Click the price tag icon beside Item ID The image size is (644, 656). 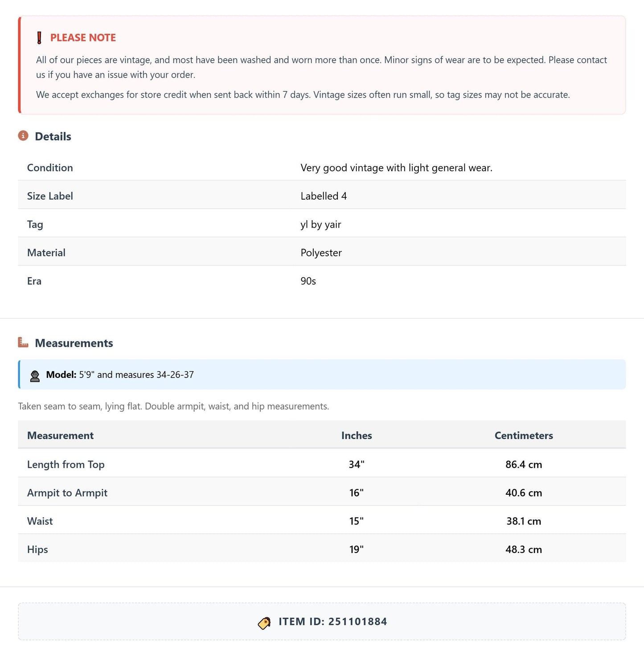click(x=264, y=623)
